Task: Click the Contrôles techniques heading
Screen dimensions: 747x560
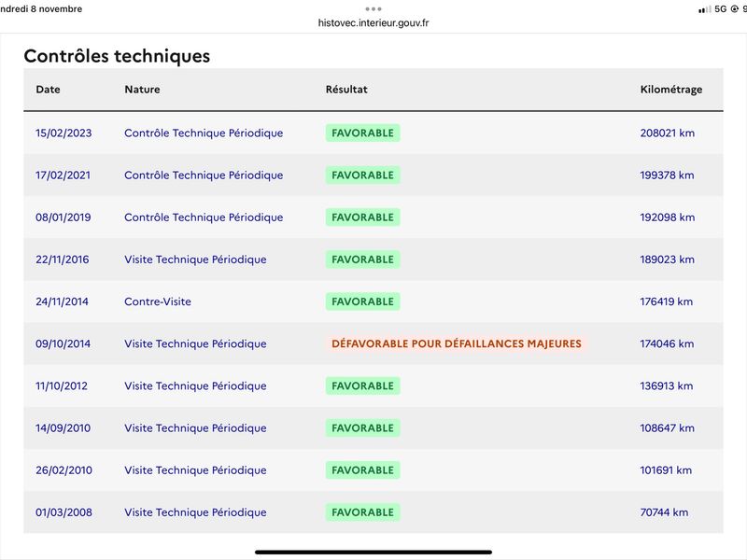Action: pyautogui.click(x=117, y=56)
